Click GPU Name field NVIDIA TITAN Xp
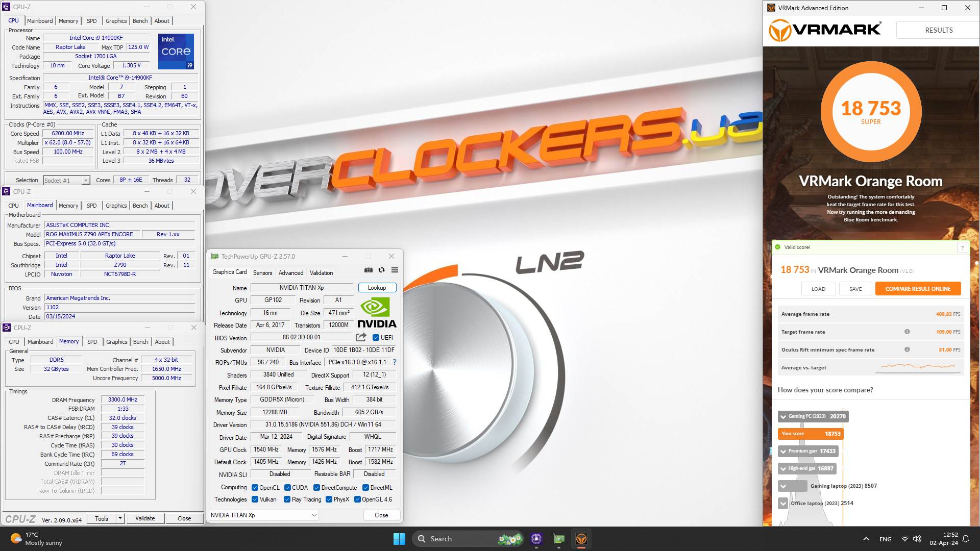Screen dimensions: 980x551 point(302,288)
